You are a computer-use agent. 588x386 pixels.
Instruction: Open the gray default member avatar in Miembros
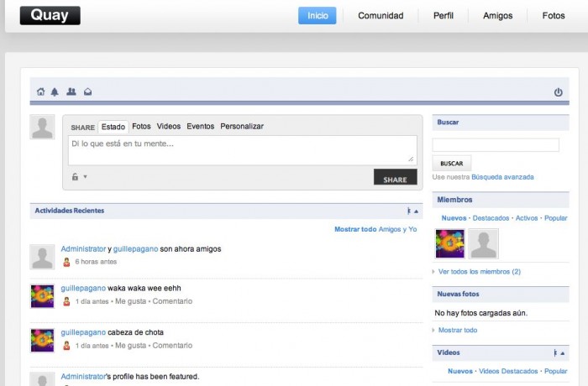[x=484, y=244]
